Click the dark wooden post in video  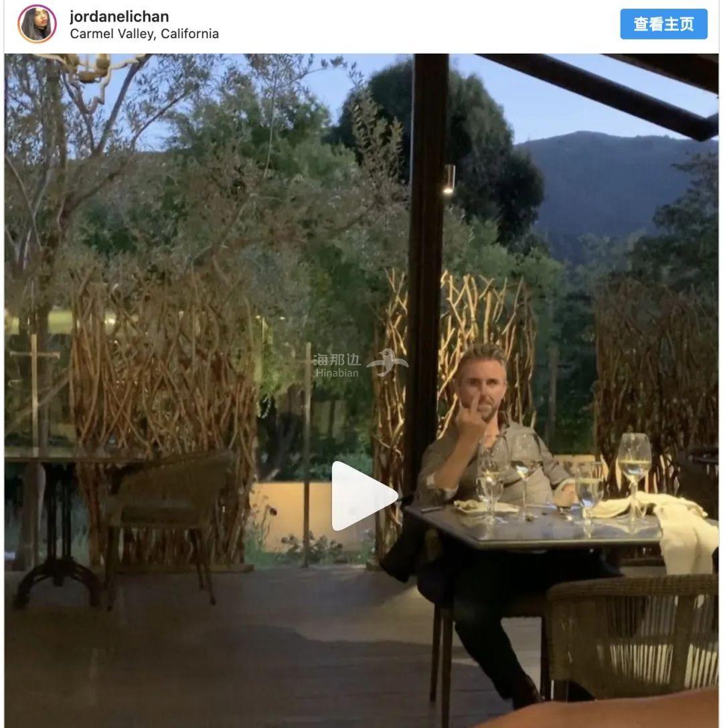click(x=426, y=278)
